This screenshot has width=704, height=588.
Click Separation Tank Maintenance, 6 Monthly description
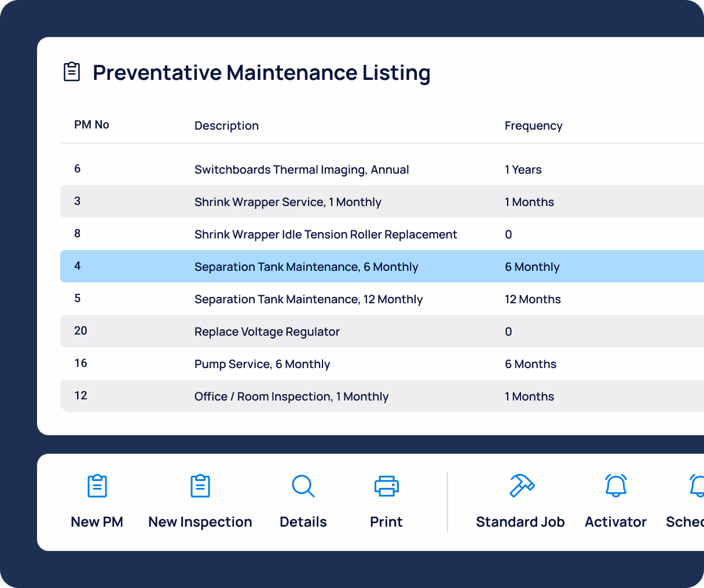click(x=306, y=267)
